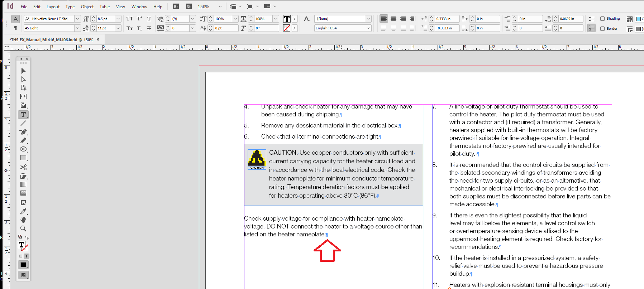Select the Selection tool arrow
Viewport: 644px width, 289px height.
click(x=23, y=71)
